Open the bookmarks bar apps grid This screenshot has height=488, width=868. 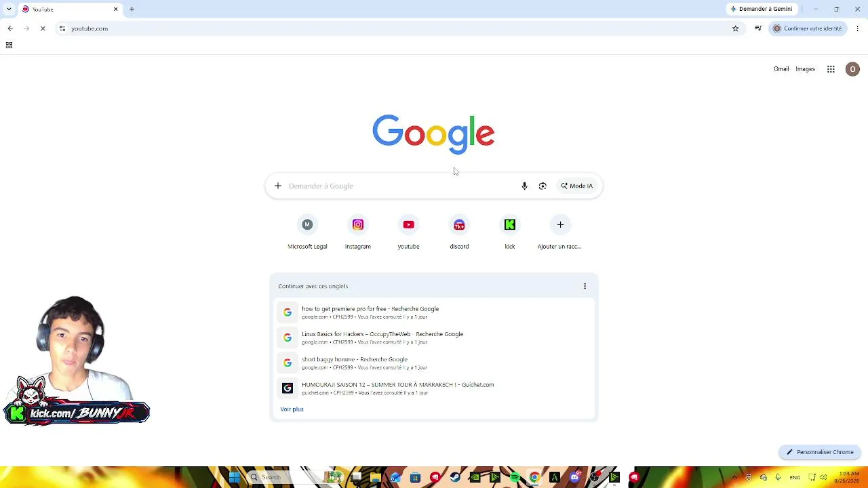tap(9, 45)
